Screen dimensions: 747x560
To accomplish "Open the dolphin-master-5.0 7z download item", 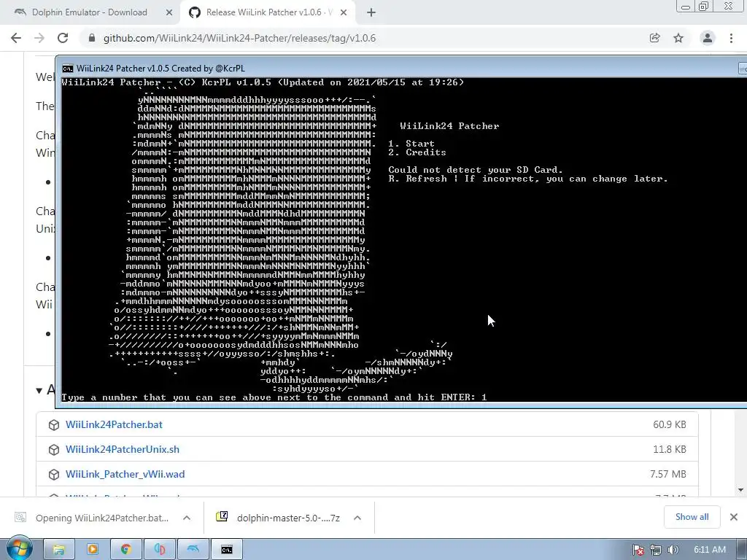I will [288, 518].
